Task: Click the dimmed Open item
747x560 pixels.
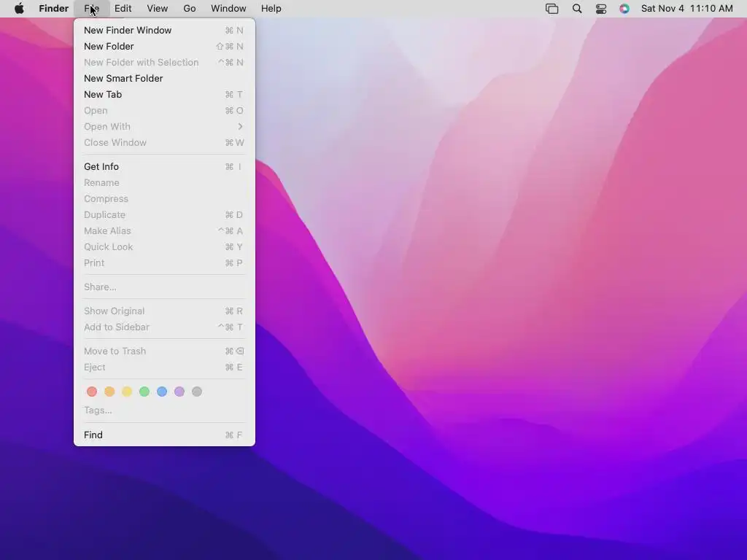Action: click(164, 111)
